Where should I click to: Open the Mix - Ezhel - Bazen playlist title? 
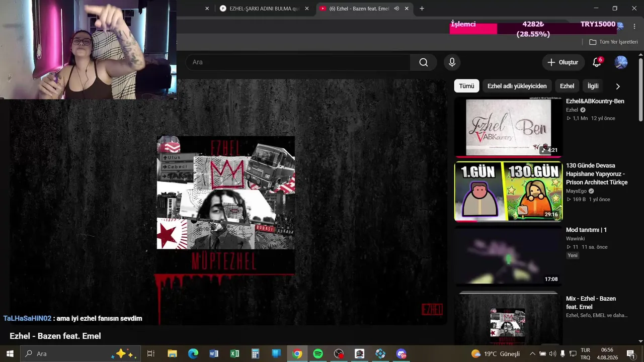(591, 303)
